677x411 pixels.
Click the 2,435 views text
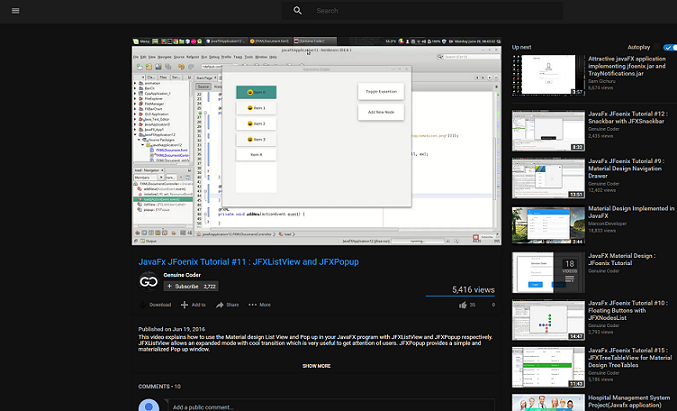[601, 136]
